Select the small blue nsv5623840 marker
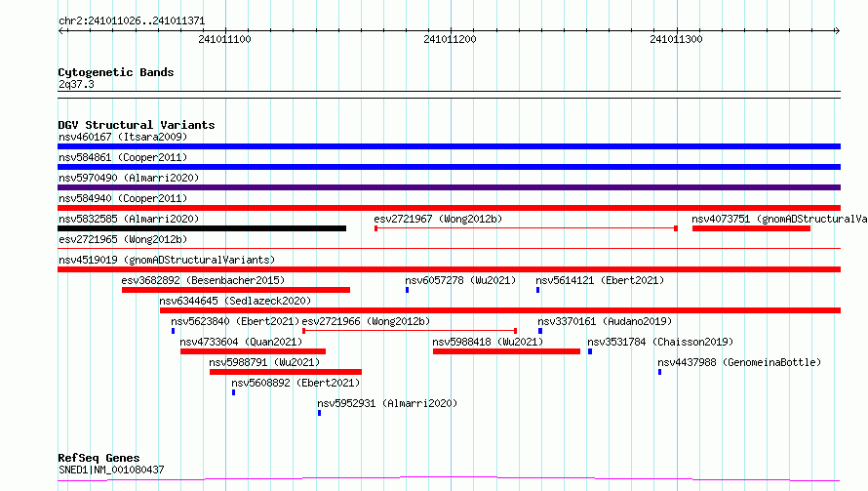Screen dimensions: 868x491 174,331
